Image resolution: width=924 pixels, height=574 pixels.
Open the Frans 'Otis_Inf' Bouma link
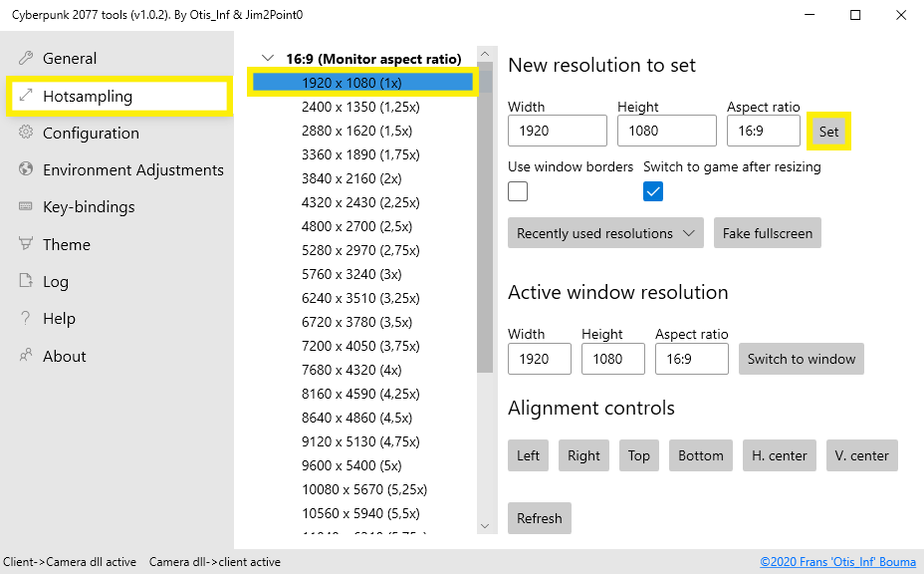tap(837, 562)
